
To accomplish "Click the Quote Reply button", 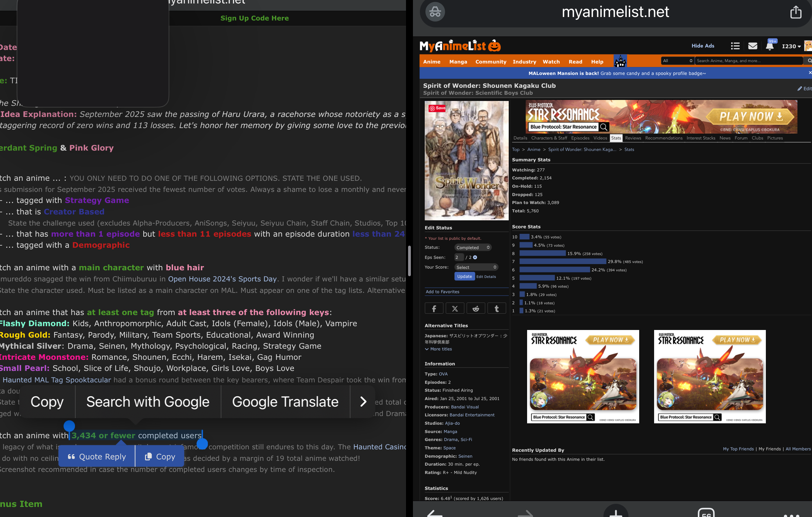I will [97, 457].
